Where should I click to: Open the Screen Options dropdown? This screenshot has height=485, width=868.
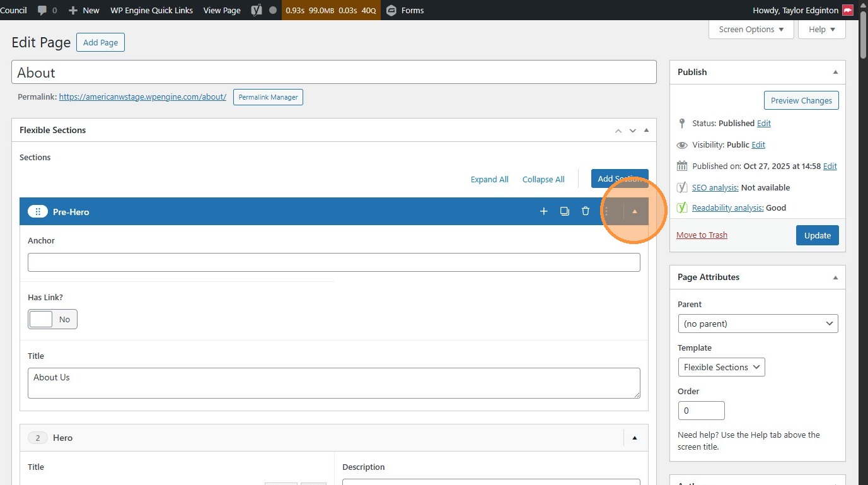coord(751,29)
